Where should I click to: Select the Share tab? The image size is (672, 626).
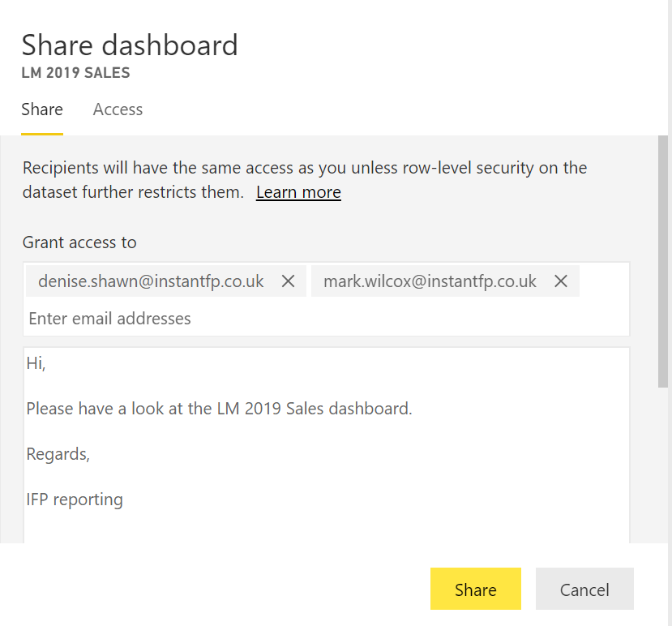coord(42,109)
